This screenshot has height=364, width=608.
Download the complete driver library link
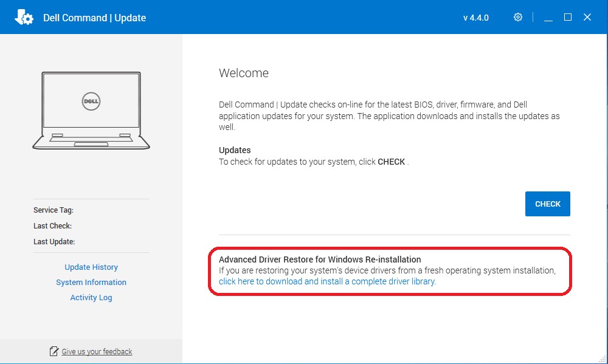pos(328,281)
